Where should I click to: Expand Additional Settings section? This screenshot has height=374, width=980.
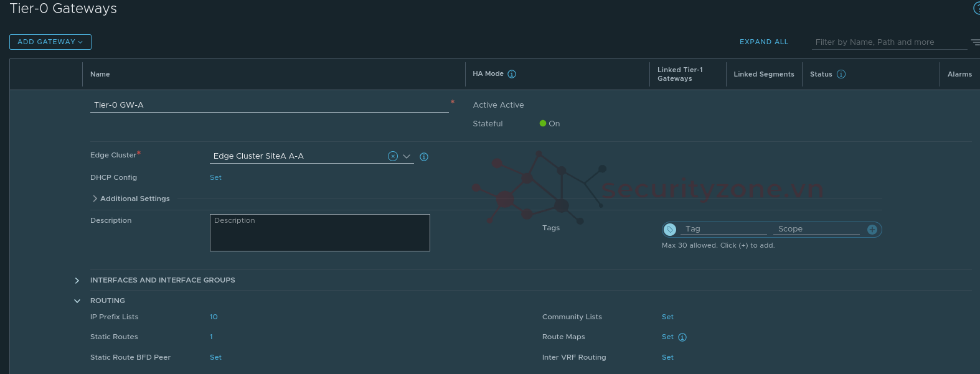(x=95, y=199)
